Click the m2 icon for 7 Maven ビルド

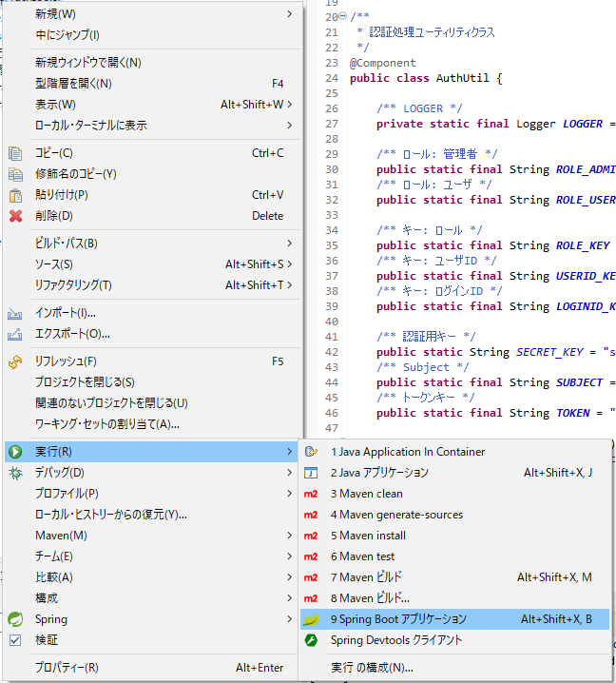point(311,577)
